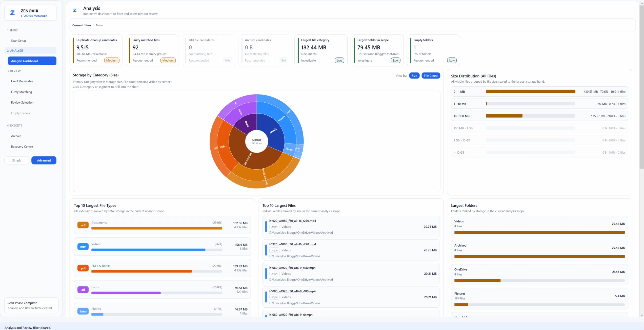Open Recovery Centre page
The height and width of the screenshot is (330, 644).
22,147
